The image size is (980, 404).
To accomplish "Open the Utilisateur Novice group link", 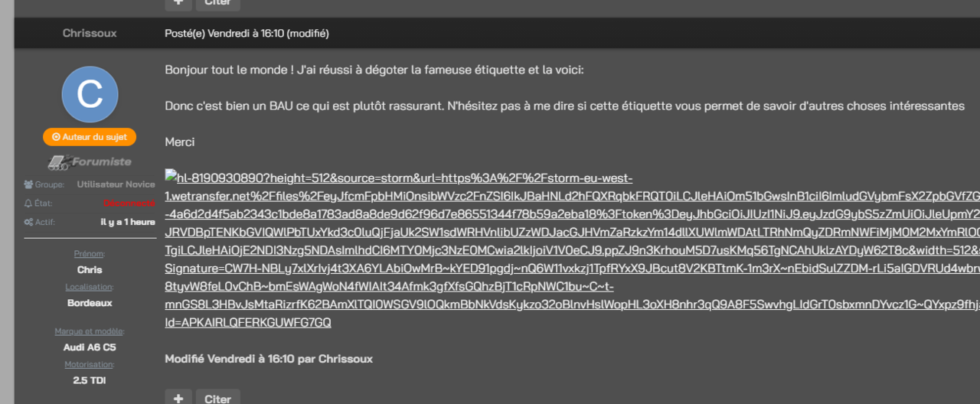I will (x=116, y=184).
